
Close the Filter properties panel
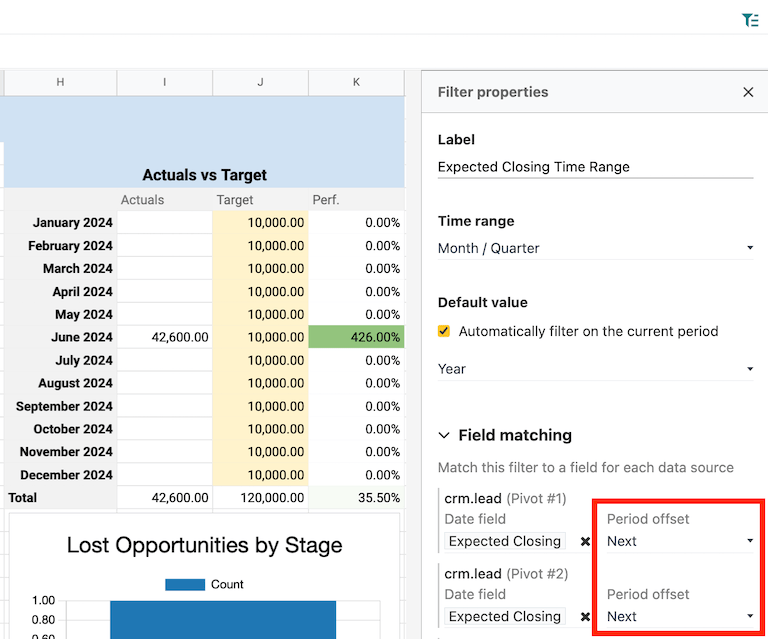(748, 92)
